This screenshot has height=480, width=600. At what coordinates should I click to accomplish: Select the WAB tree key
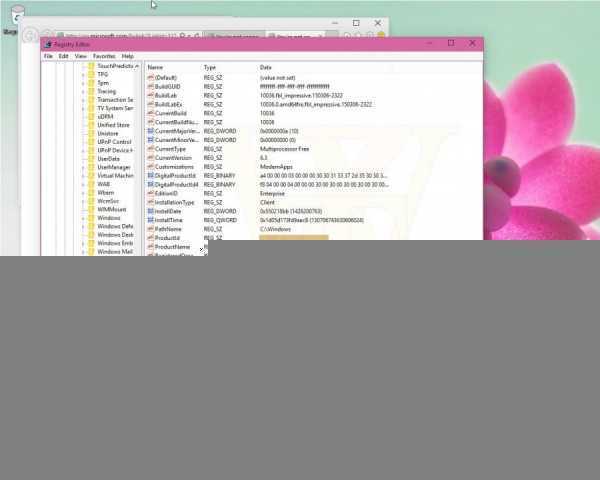pos(103,184)
